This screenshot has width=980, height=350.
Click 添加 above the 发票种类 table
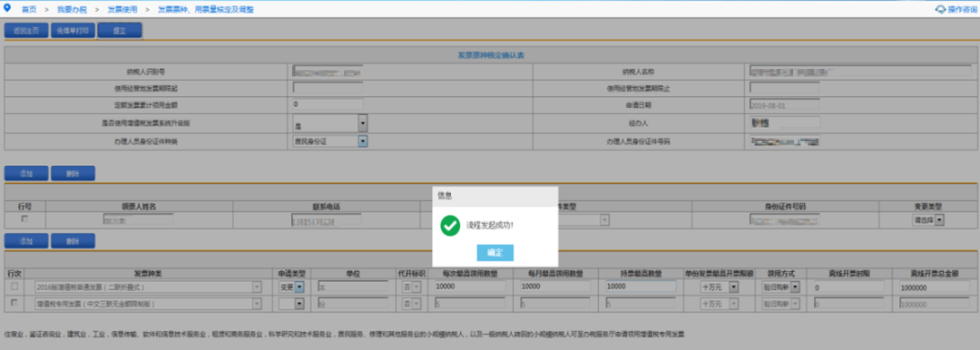[26, 240]
